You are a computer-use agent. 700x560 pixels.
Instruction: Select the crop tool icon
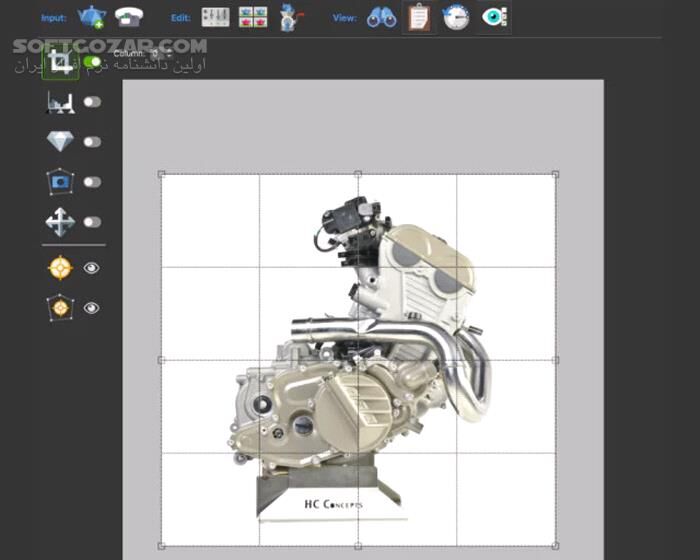click(60, 63)
